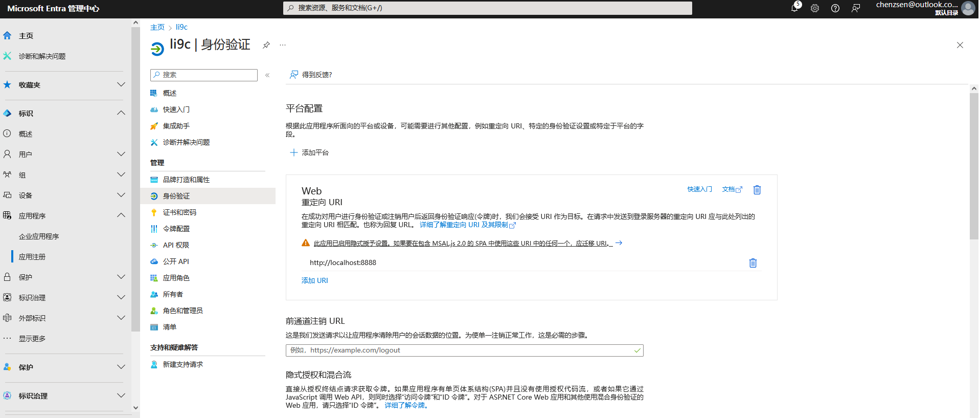Click the 添加 URI link
The image size is (980, 418).
pyautogui.click(x=315, y=280)
